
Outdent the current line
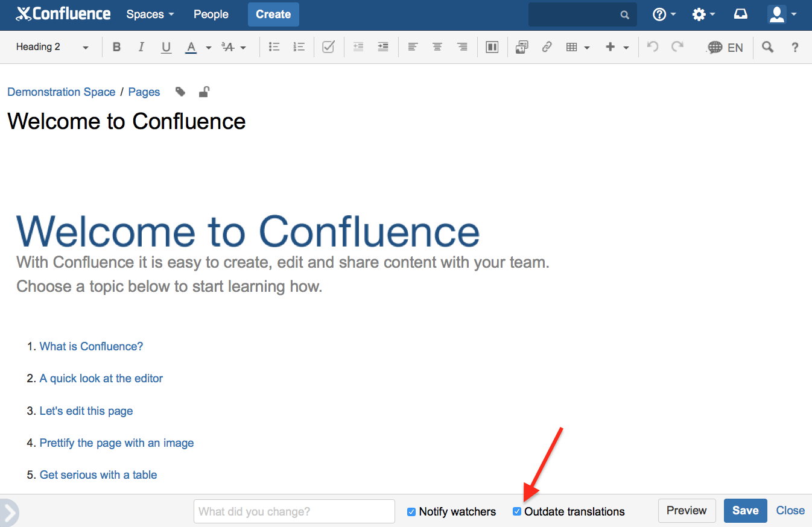358,47
